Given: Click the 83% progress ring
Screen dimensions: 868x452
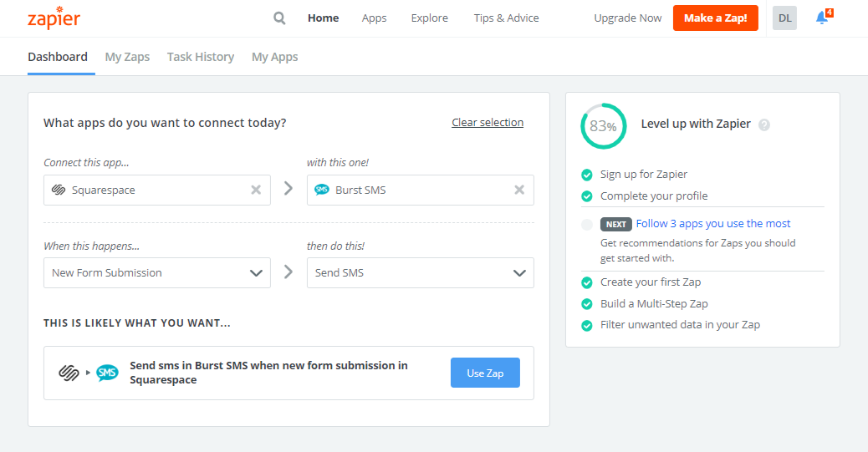Looking at the screenshot, I should click(x=604, y=126).
